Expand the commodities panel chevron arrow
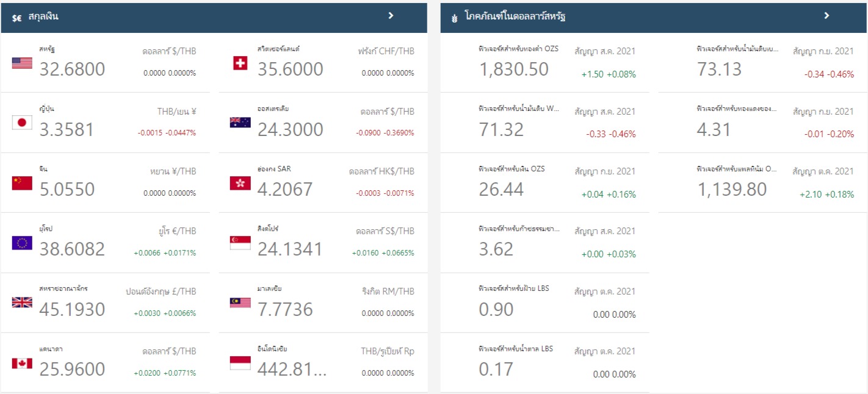Image resolution: width=868 pixels, height=394 pixels. click(x=826, y=16)
